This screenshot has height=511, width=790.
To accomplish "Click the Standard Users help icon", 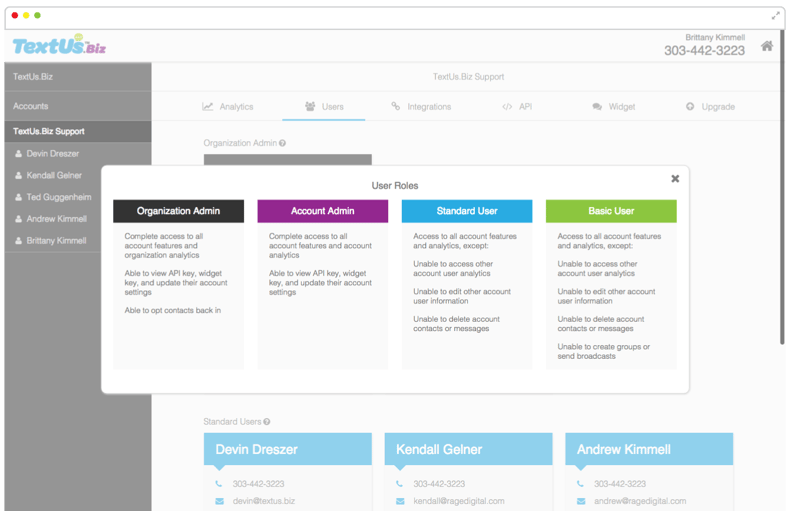I will click(x=267, y=422).
